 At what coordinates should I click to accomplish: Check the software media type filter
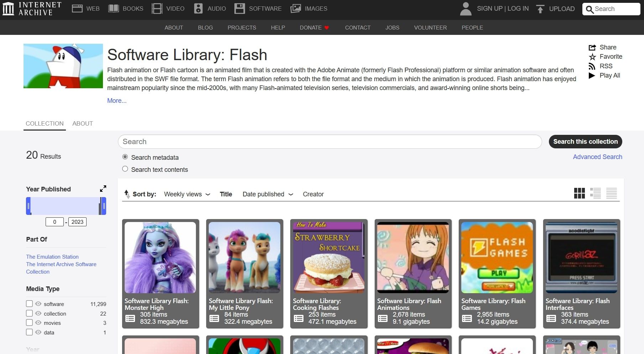29,303
